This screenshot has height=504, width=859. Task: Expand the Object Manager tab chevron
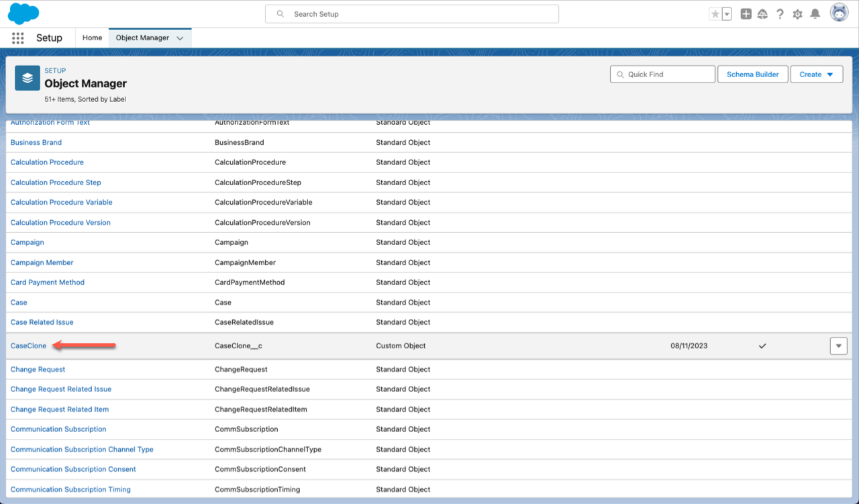coord(180,38)
